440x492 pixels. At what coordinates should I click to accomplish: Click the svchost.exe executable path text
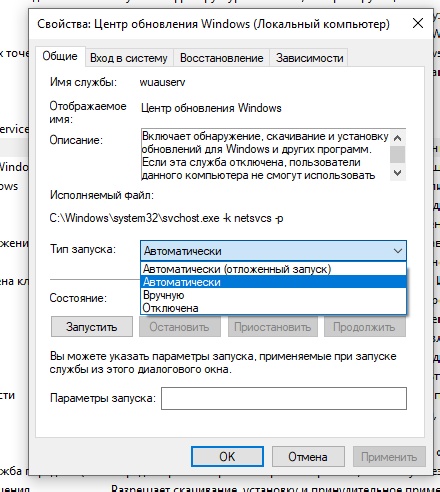tap(166, 218)
